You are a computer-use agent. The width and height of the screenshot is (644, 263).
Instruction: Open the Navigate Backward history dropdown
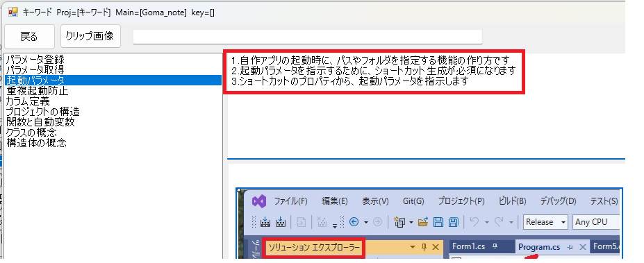(x=366, y=222)
